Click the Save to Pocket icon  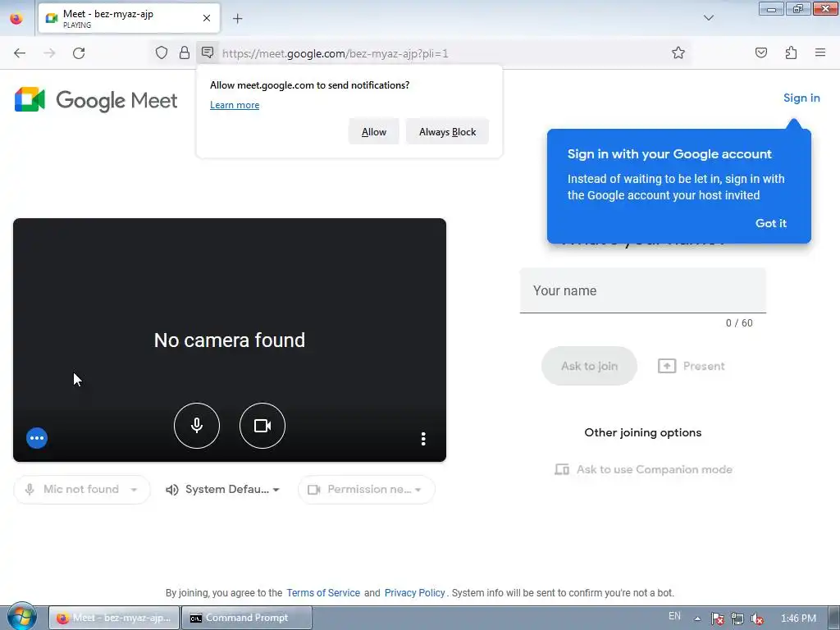760,52
